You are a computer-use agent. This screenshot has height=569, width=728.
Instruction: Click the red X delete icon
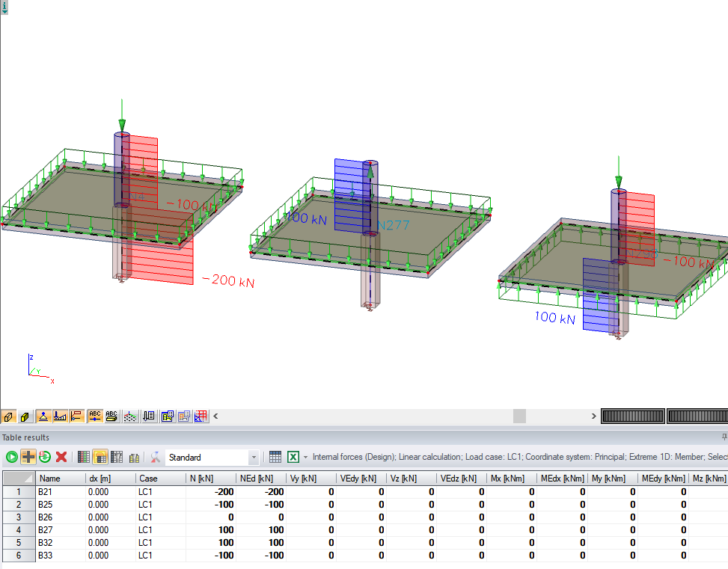tap(61, 457)
